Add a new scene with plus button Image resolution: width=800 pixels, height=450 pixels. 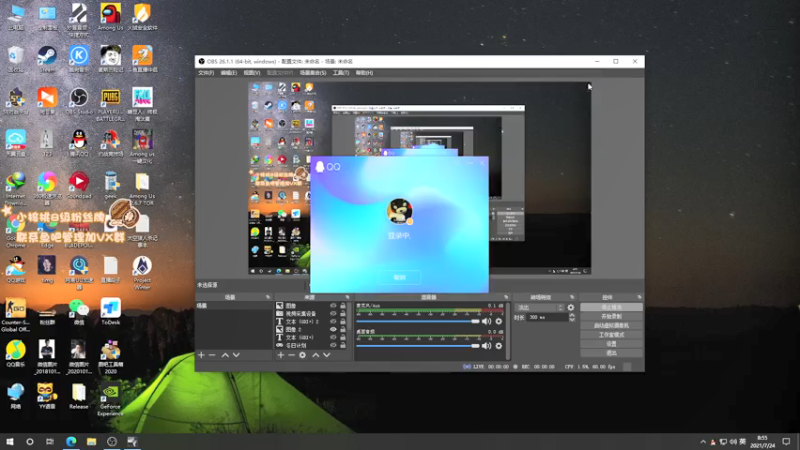pos(201,355)
